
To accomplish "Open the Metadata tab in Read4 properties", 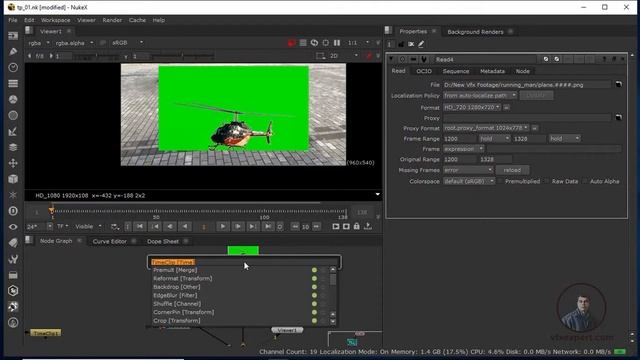I will tap(492, 71).
